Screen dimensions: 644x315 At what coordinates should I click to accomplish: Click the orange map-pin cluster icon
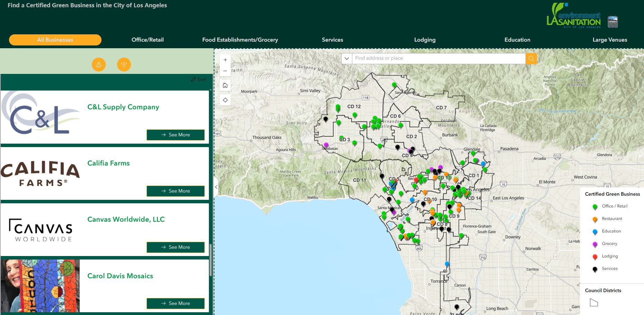pos(99,65)
